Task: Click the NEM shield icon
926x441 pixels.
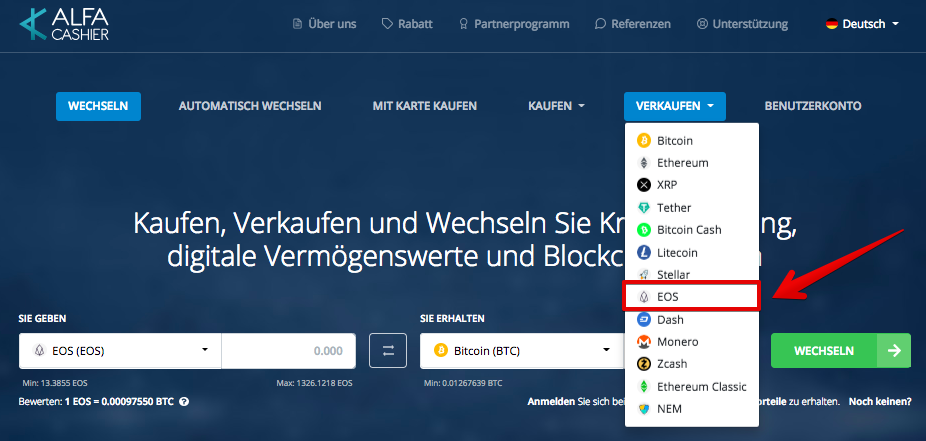Action: pyautogui.click(x=643, y=409)
